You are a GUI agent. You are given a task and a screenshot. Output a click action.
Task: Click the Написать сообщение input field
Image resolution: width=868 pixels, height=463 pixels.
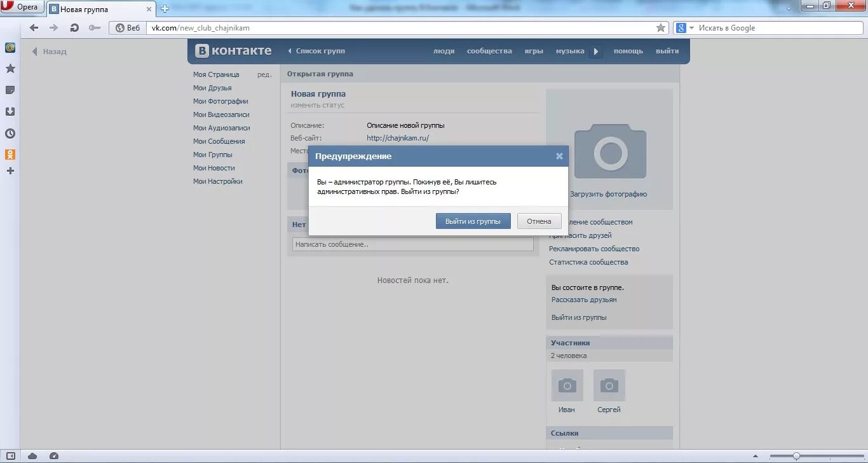point(413,244)
